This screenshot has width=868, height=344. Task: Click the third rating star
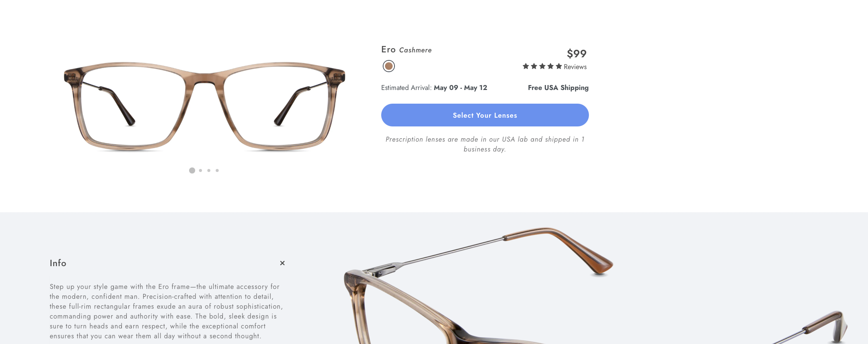coord(542,66)
